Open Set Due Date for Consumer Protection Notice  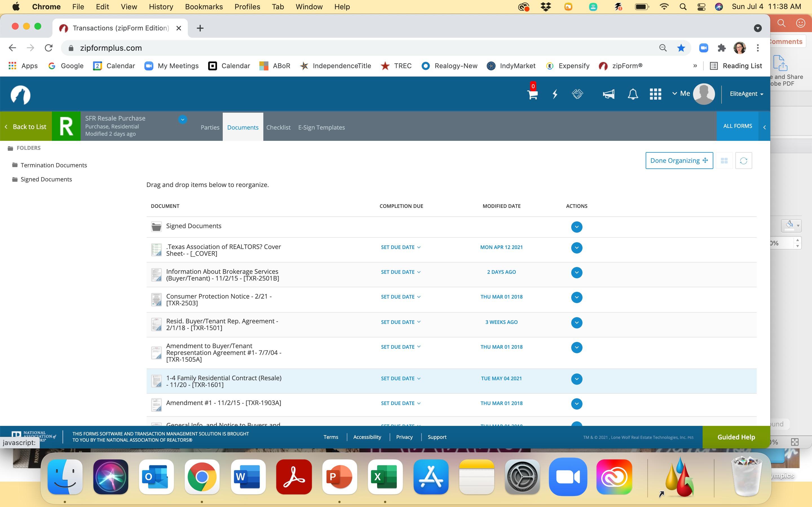[x=400, y=297]
